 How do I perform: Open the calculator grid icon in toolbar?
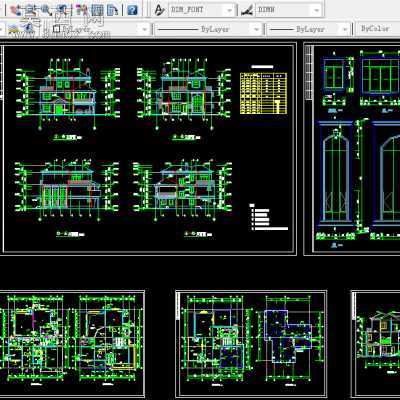tap(97, 10)
